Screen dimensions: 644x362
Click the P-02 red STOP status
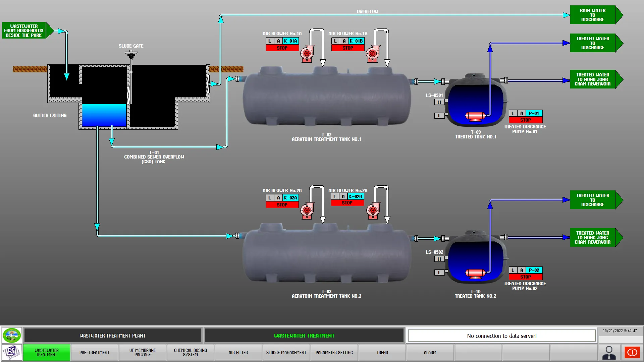tap(526, 277)
